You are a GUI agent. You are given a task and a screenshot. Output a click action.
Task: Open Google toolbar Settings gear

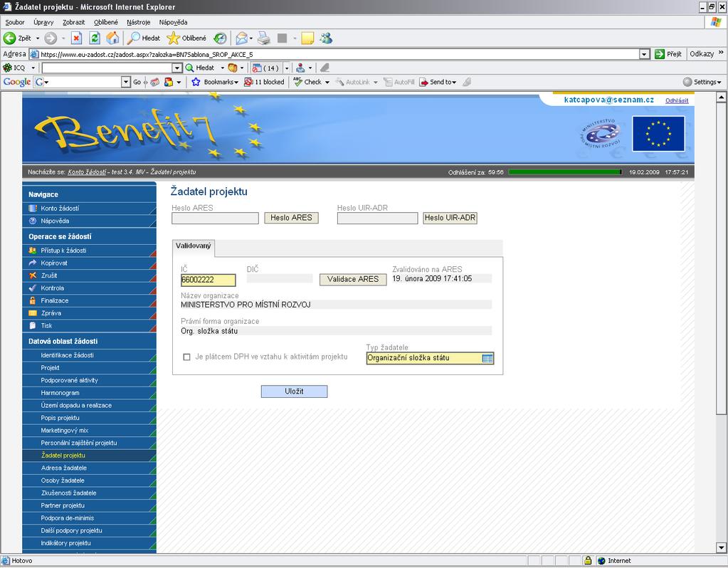tap(687, 82)
